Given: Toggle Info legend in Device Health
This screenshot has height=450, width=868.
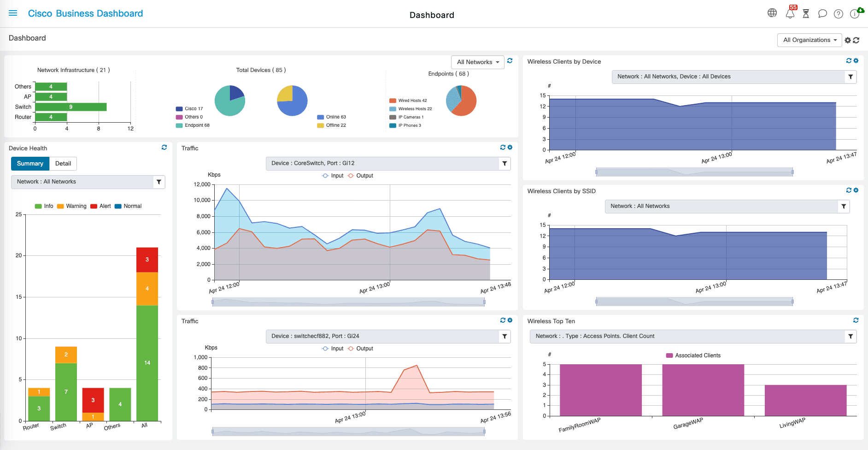Looking at the screenshot, I should click(x=44, y=206).
